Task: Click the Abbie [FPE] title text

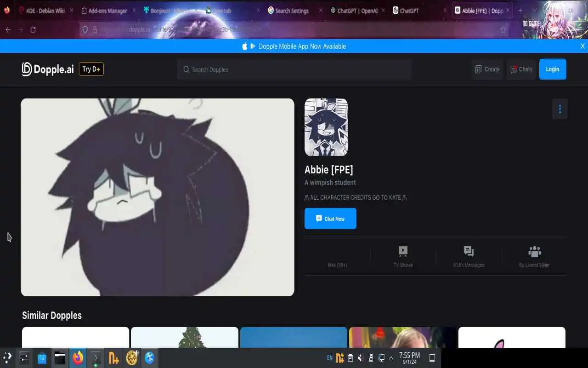Action: pyautogui.click(x=329, y=169)
